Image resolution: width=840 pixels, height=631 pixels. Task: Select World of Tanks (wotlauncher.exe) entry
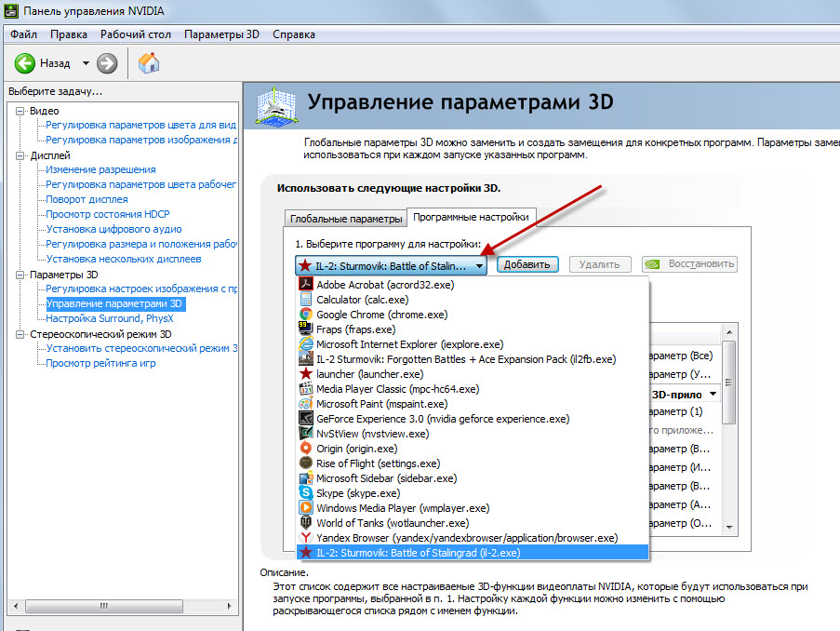tap(472, 523)
